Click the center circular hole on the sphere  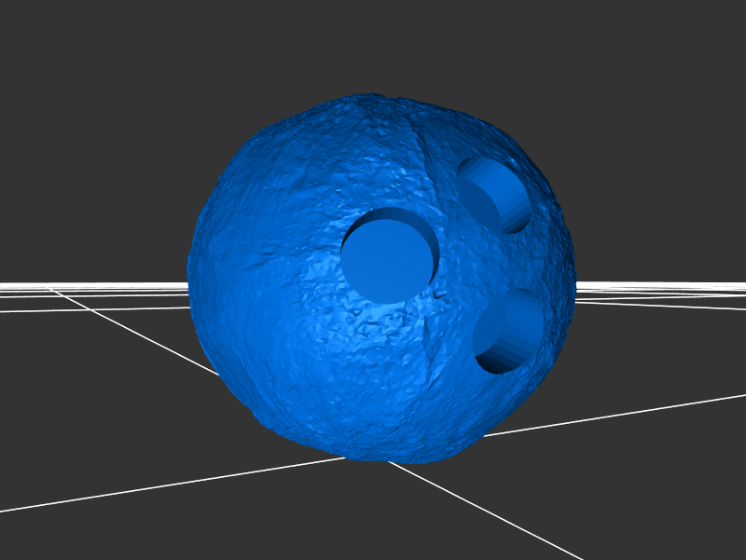(x=389, y=255)
